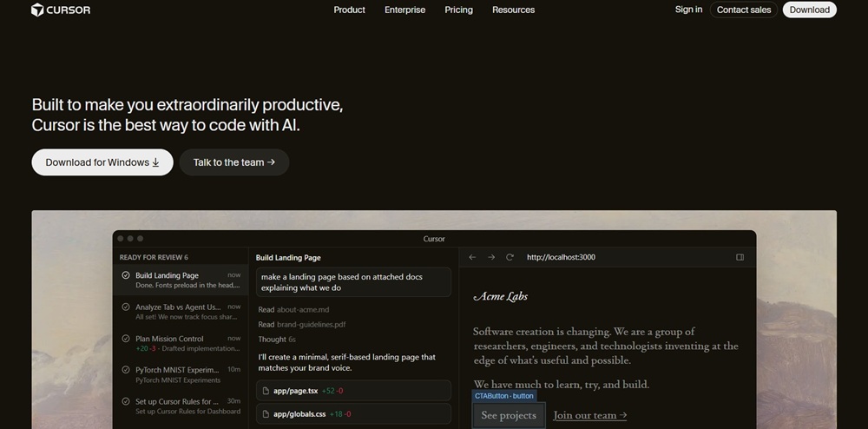The image size is (868, 429).
Task: Click the checkmark icon beside Build Landing Page
Action: pos(126,275)
